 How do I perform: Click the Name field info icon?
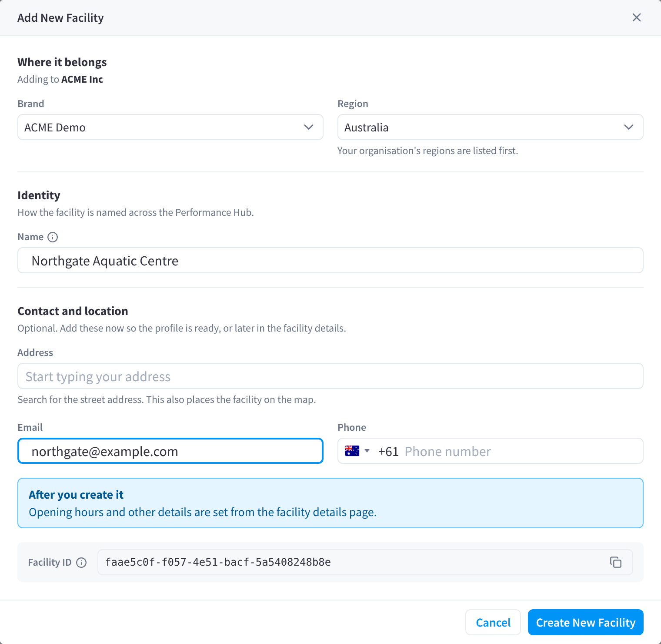(x=53, y=237)
